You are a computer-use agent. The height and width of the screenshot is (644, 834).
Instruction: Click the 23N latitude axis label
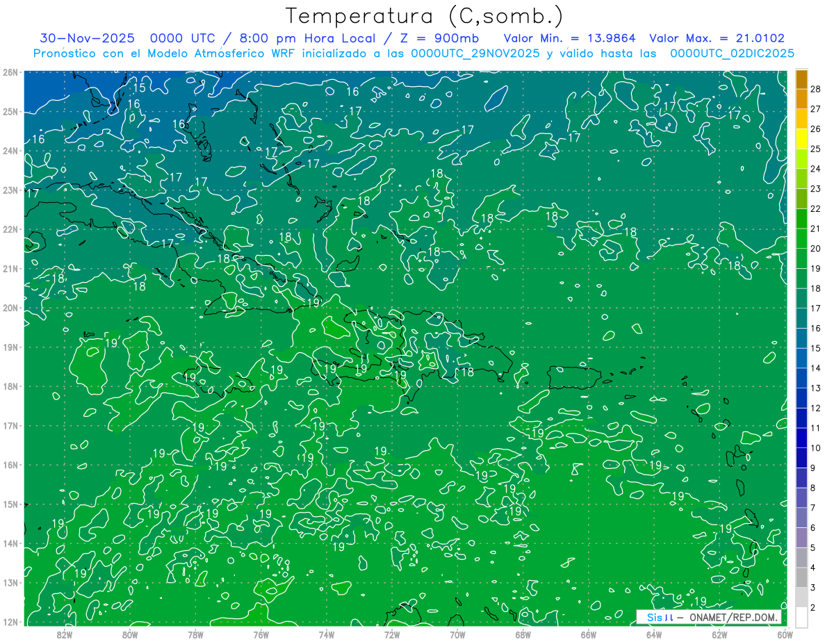point(10,190)
